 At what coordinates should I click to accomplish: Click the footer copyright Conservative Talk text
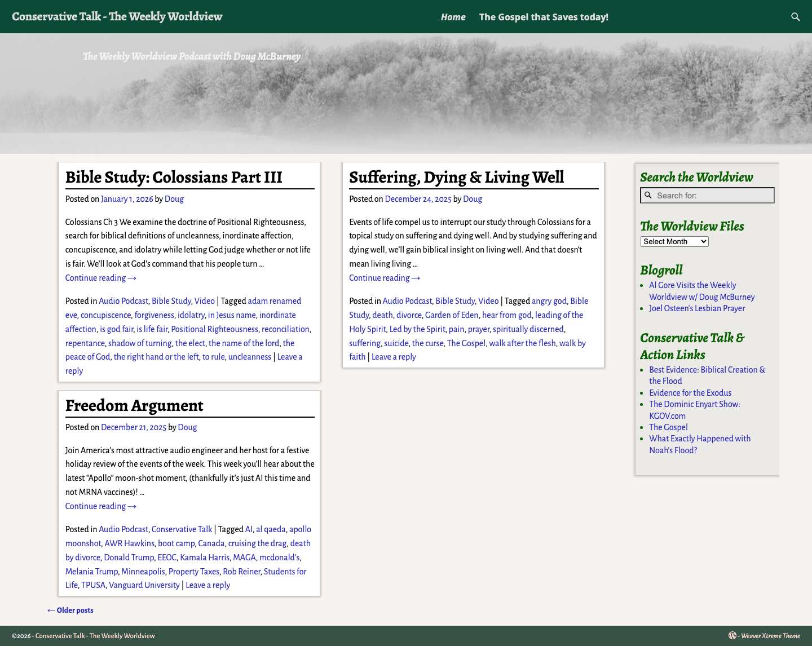pyautogui.click(x=95, y=636)
